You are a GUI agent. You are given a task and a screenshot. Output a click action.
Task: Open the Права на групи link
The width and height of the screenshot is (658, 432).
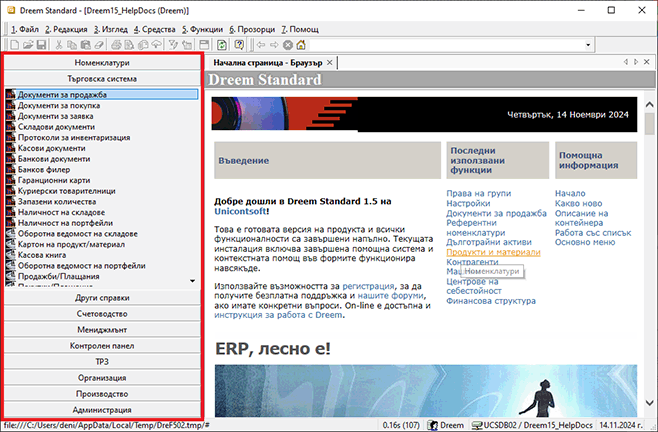[478, 193]
